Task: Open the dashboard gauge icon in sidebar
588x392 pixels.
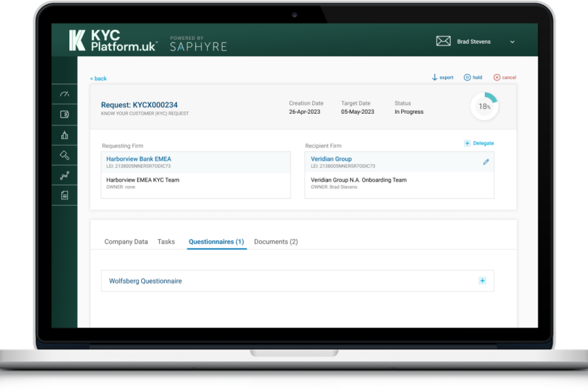Action: pos(64,94)
